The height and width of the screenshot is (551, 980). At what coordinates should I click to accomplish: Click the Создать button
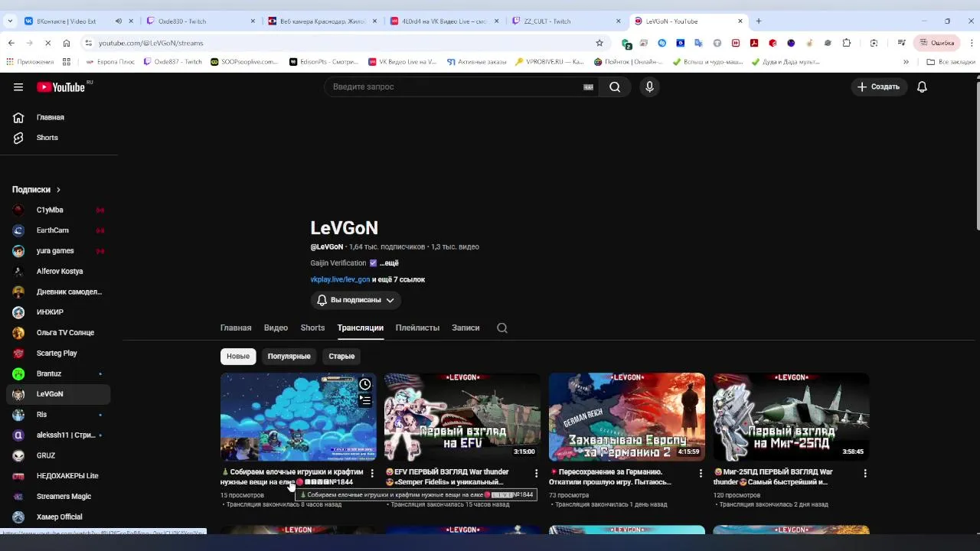pyautogui.click(x=879, y=87)
